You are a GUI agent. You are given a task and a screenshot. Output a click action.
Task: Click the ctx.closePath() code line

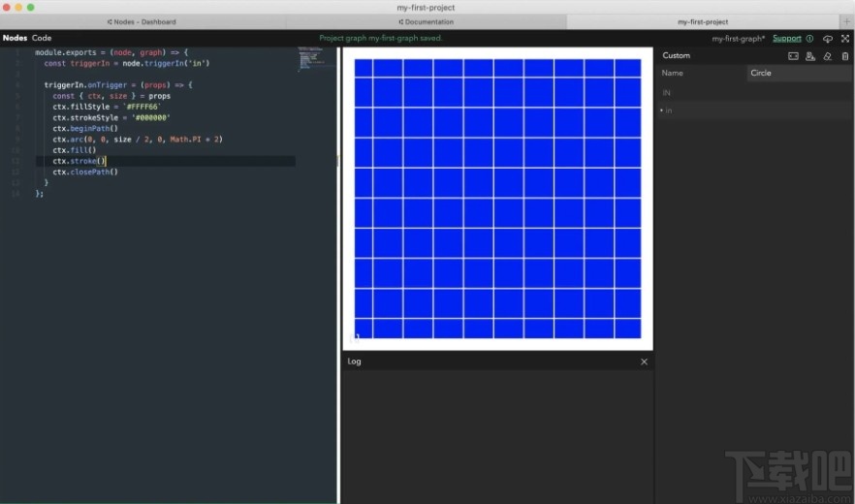pos(85,172)
